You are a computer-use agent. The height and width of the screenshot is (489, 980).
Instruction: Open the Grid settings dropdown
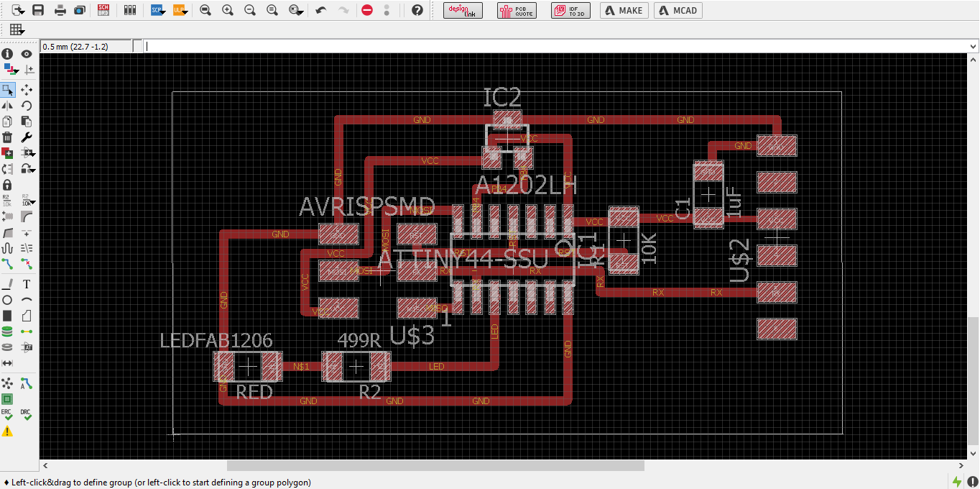pos(17,29)
